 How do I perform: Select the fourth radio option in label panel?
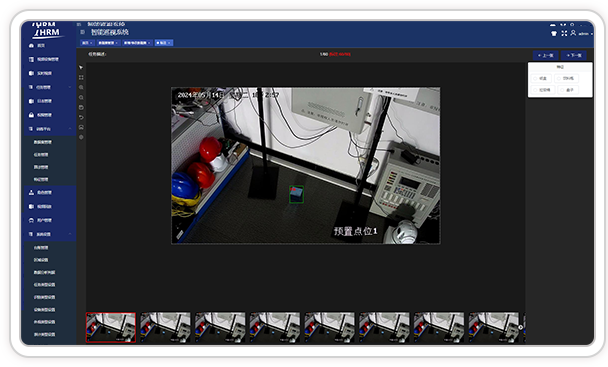[x=568, y=90]
